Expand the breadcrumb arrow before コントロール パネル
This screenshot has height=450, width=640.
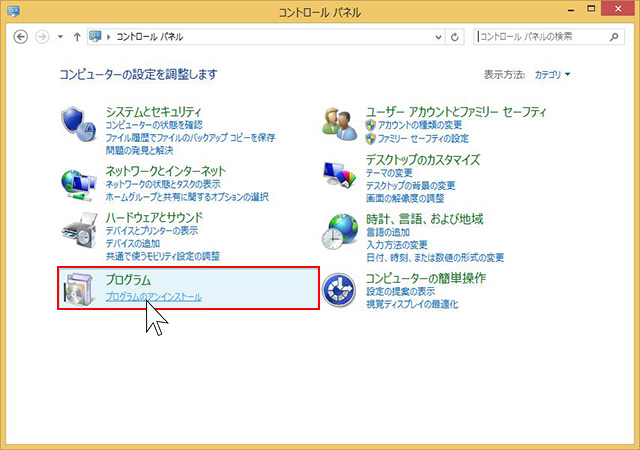(109, 37)
